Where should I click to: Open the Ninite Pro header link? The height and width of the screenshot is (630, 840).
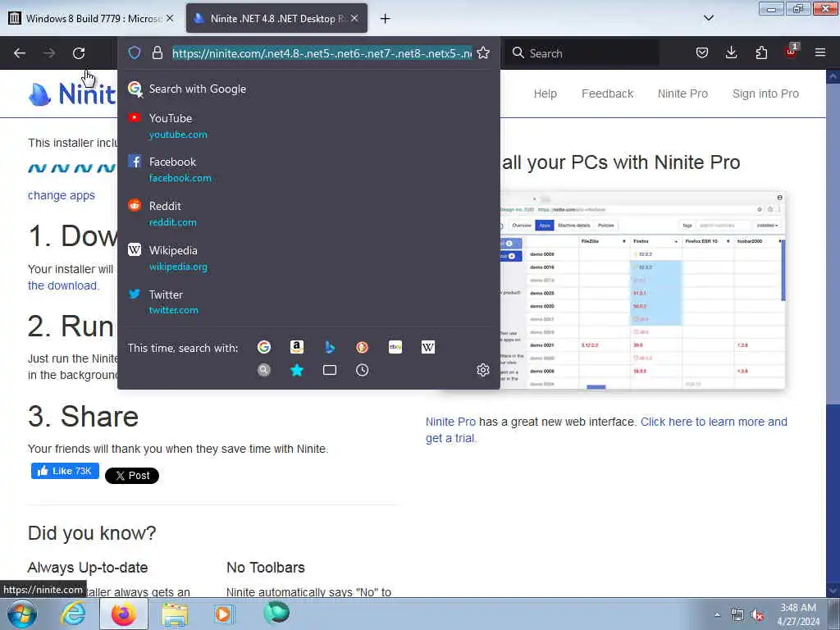pyautogui.click(x=682, y=94)
